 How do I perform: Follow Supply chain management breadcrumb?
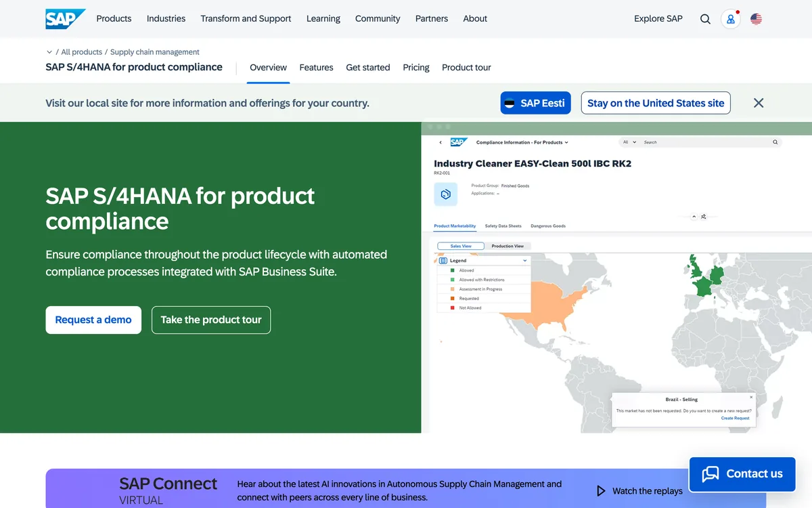click(x=155, y=52)
